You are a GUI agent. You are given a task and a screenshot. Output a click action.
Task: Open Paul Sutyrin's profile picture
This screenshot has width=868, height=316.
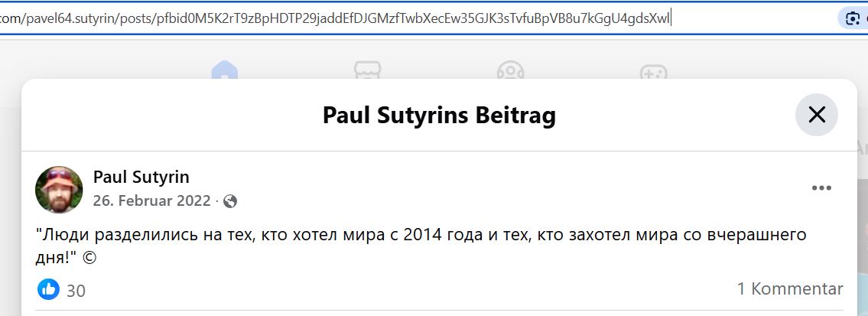(x=59, y=190)
